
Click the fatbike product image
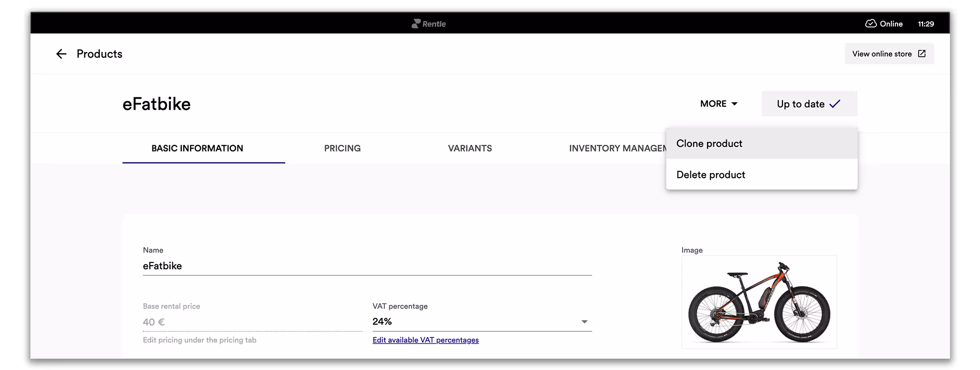click(x=759, y=302)
